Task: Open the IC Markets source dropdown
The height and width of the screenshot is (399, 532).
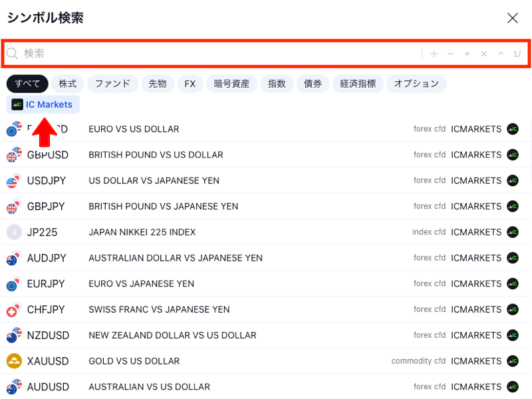Action: tap(43, 104)
